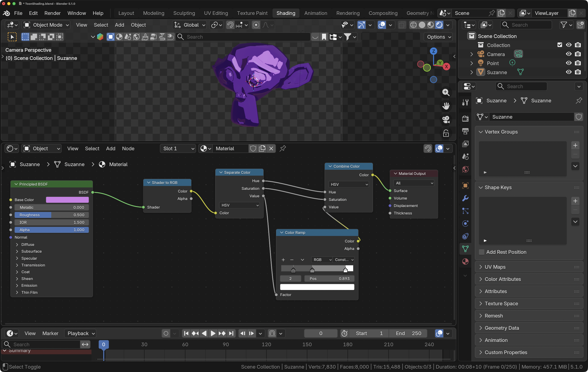Open the Object Mode dropdown

tap(46, 25)
